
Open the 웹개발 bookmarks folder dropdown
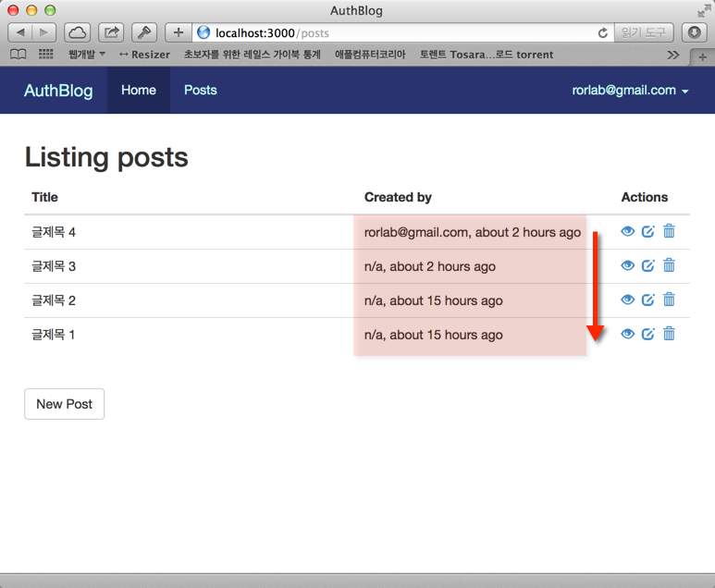86,55
